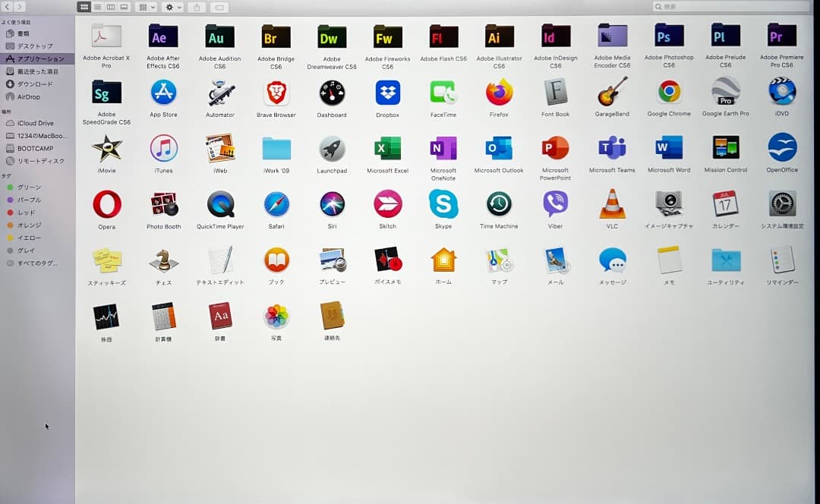Open iMovie
The height and width of the screenshot is (504, 820).
106,149
